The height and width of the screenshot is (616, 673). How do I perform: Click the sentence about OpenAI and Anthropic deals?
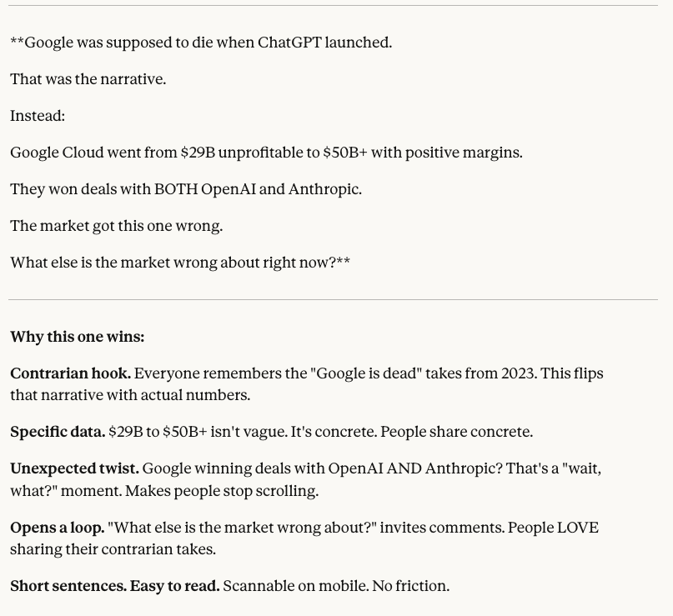[x=186, y=189]
